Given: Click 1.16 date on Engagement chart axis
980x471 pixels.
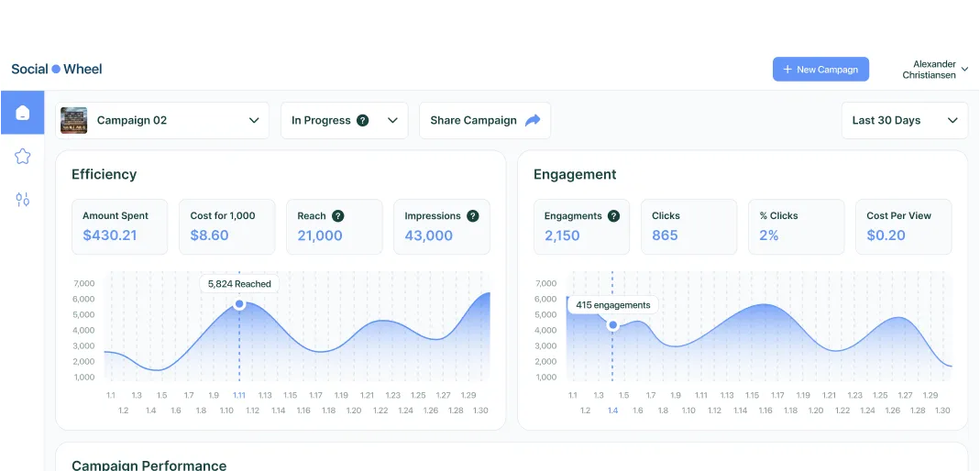Looking at the screenshot, I should (x=765, y=411).
